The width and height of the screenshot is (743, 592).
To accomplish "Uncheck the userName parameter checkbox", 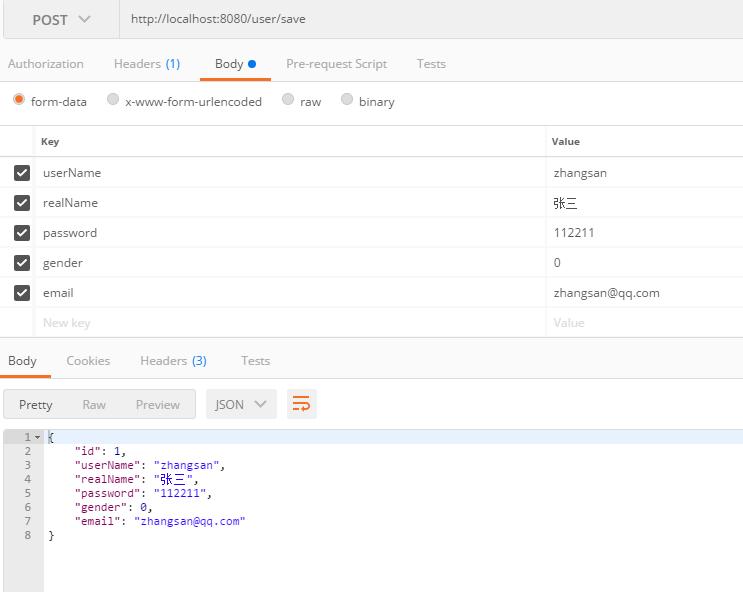I will point(22,173).
